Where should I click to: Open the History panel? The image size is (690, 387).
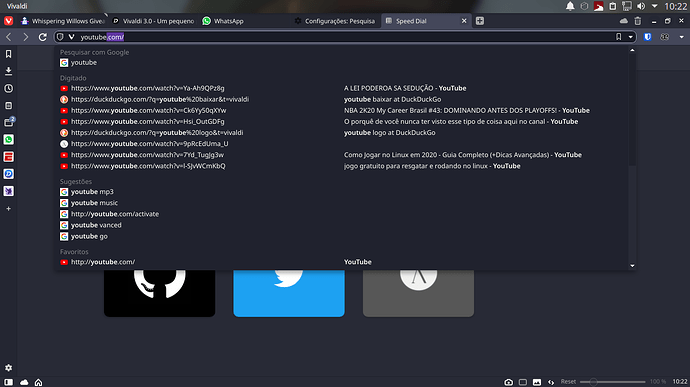click(x=8, y=88)
